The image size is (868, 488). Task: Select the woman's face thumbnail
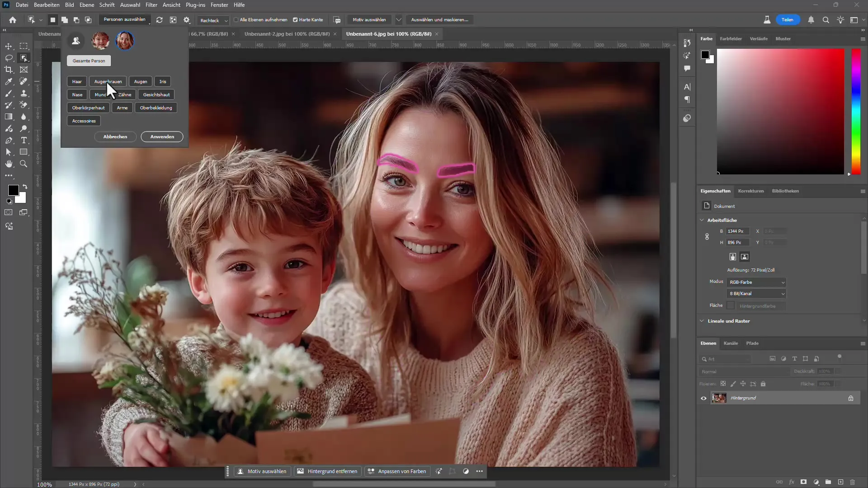click(125, 41)
